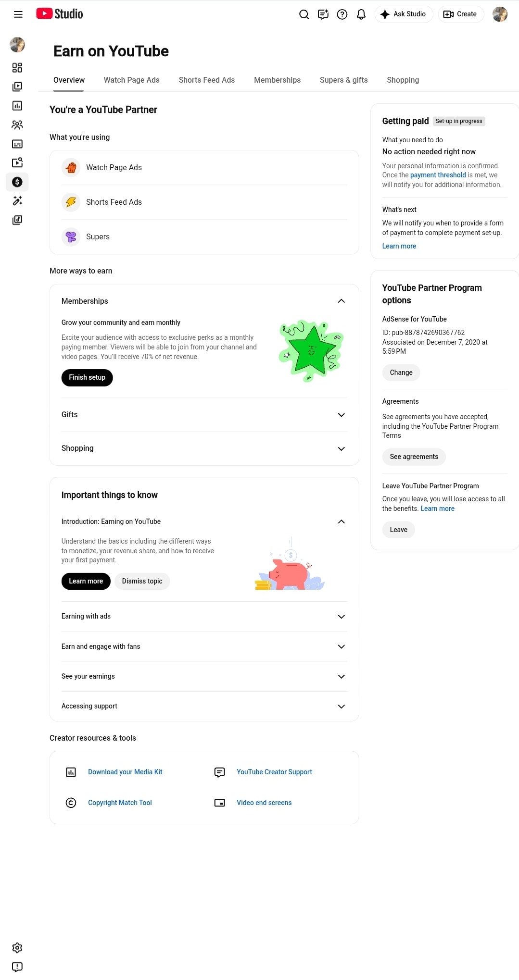Screen dimensions: 519x980
Task: Collapse the Memberships section
Action: [342, 301]
